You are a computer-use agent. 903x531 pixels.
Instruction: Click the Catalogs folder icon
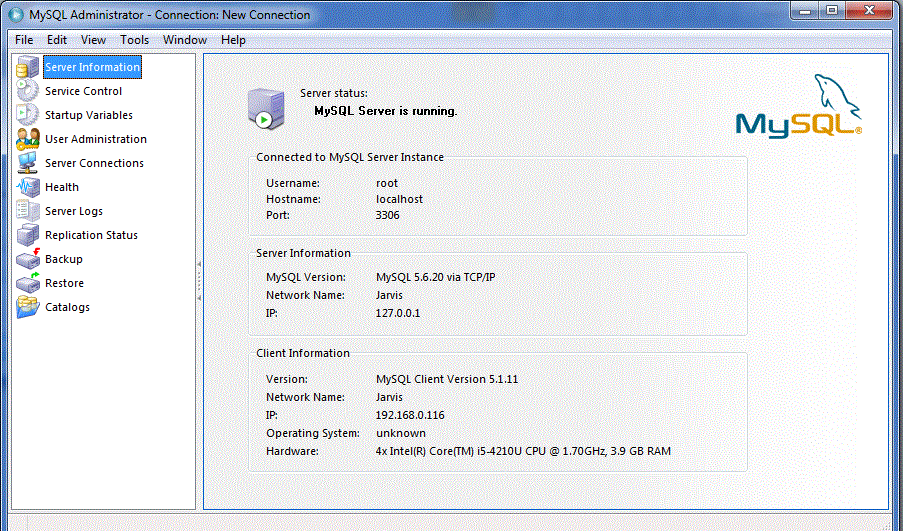[27, 307]
